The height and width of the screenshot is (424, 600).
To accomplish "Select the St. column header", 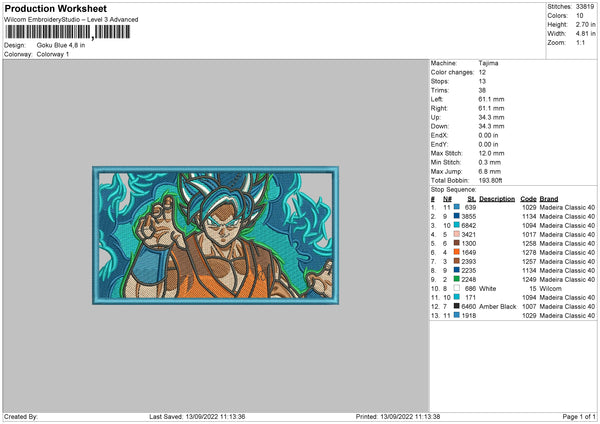I will (x=471, y=199).
